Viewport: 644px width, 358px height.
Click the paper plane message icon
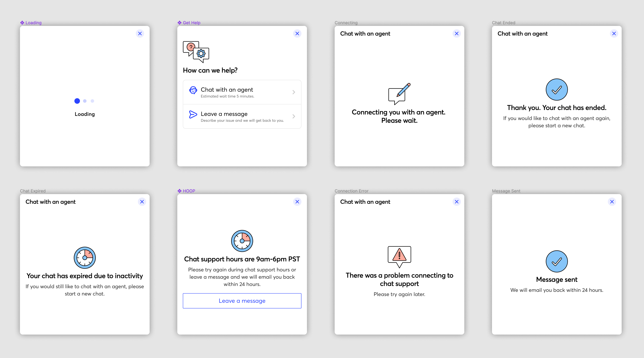(193, 114)
